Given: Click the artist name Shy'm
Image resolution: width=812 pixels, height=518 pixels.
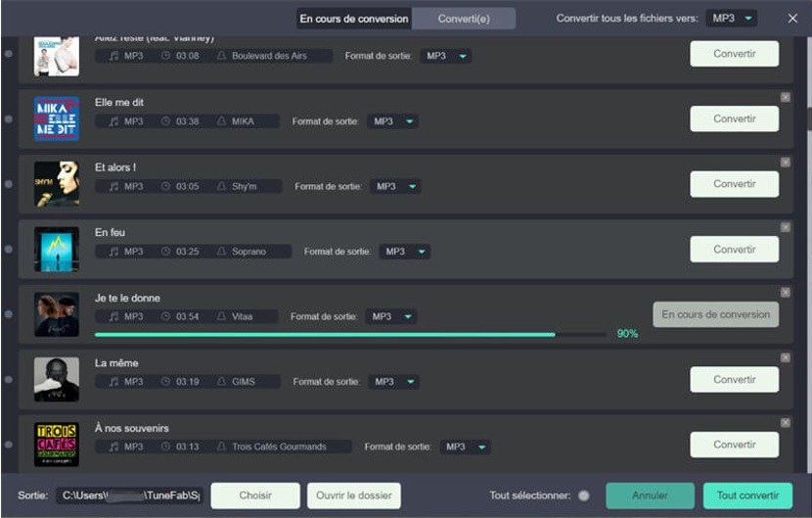Looking at the screenshot, I should coord(244,186).
